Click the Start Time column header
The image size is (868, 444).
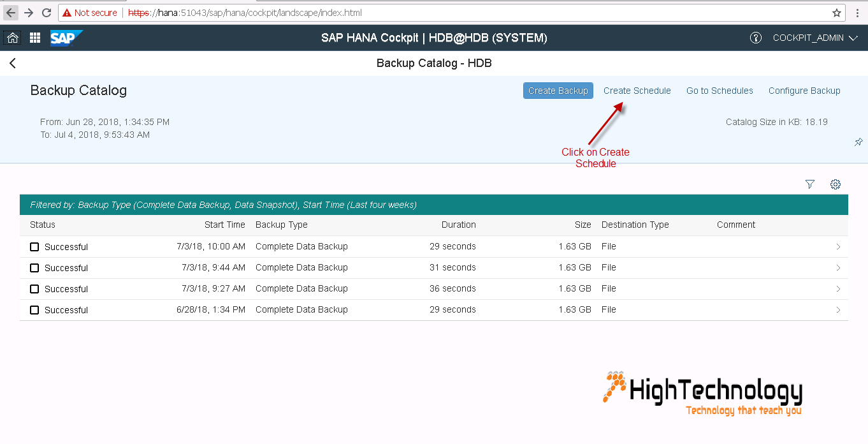225,225
